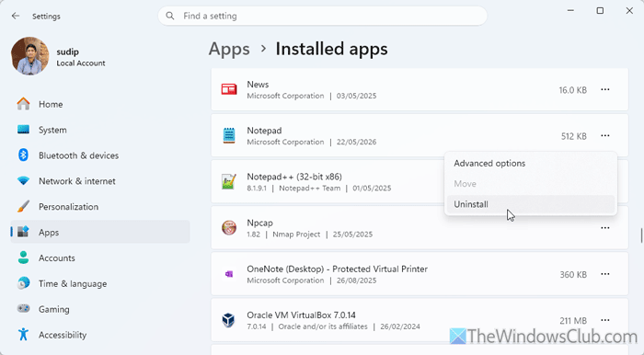The width and height of the screenshot is (644, 355).
Task: Click Oracle VM VirtualBox 7.0.14 title
Action: point(301,315)
